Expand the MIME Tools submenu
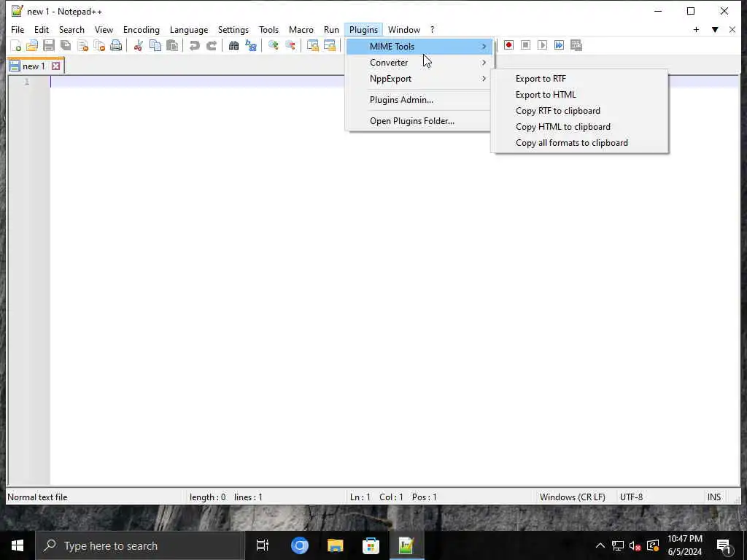747x560 pixels. point(419,47)
